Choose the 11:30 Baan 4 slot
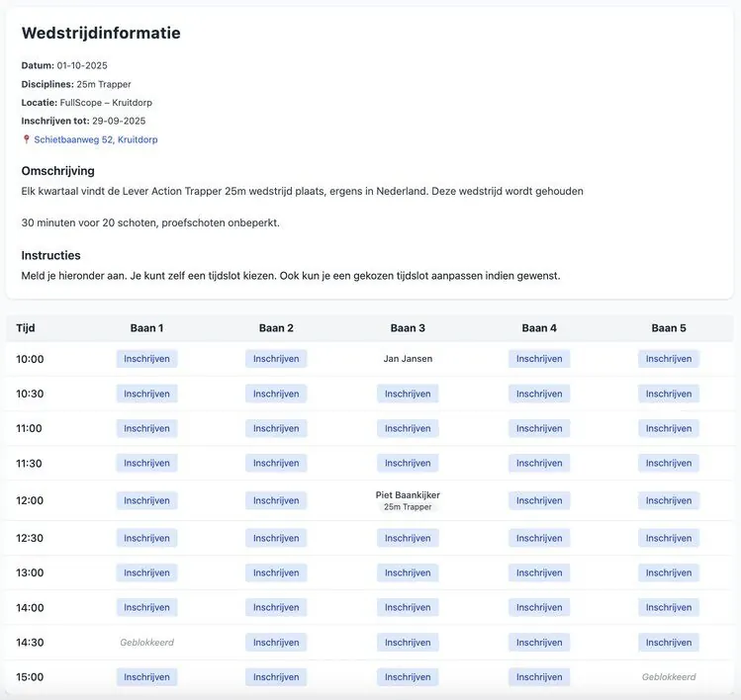Screen dimensions: 741x700 pos(539,464)
